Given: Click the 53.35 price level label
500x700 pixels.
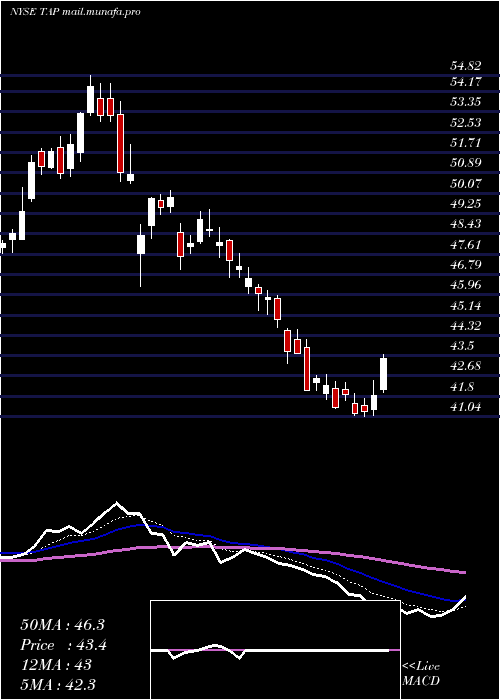Looking at the screenshot, I should coord(466,102).
